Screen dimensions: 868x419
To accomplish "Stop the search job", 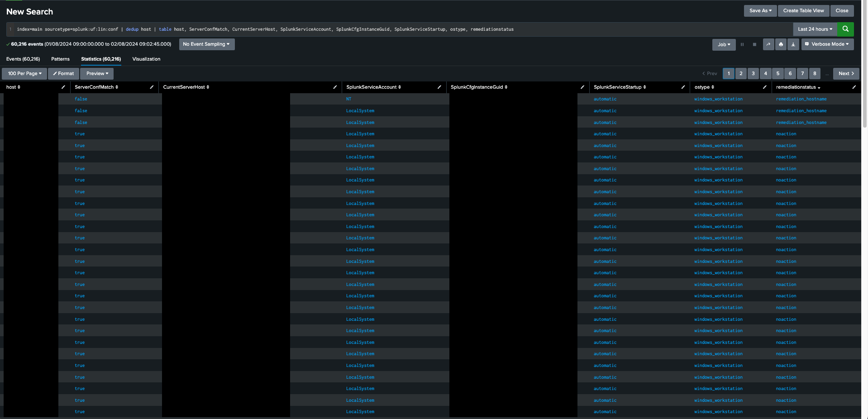I will point(754,44).
